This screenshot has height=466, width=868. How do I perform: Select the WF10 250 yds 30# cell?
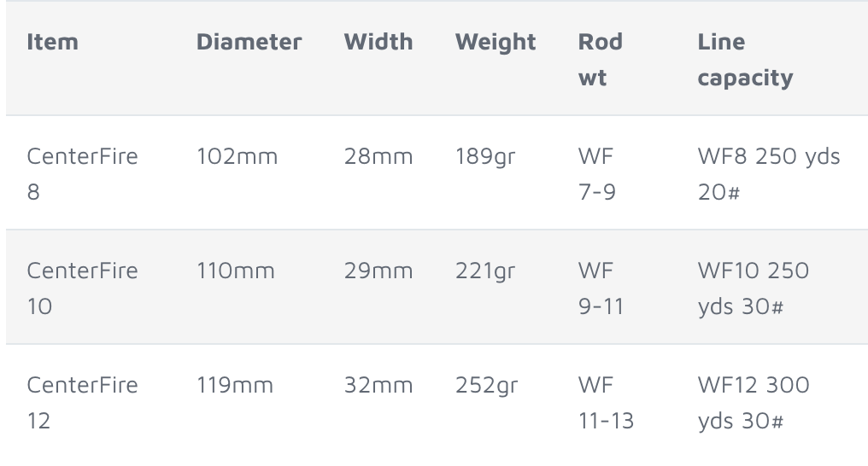(x=754, y=288)
